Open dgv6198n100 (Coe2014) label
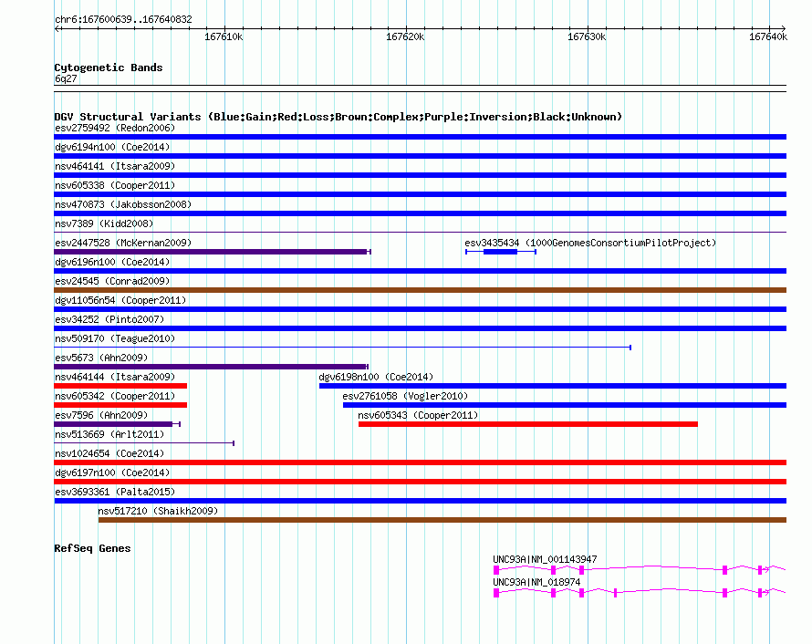This screenshot has width=812, height=644. pyautogui.click(x=376, y=377)
